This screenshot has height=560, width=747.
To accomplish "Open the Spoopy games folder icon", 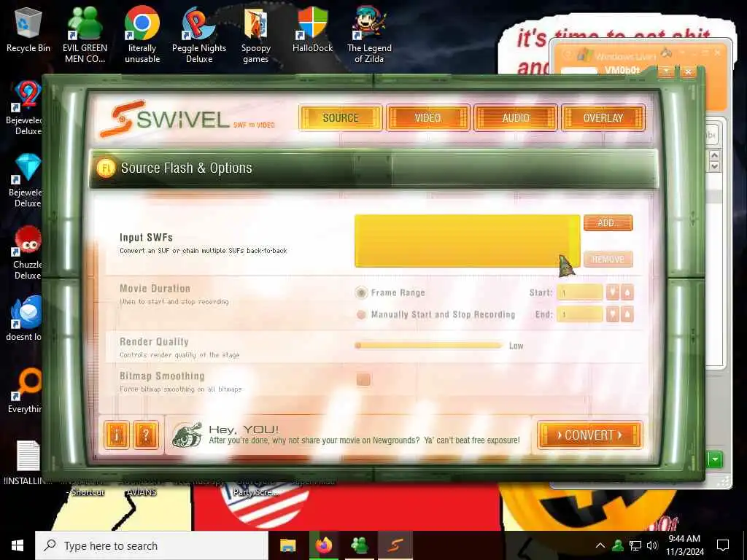I will coord(256,34).
